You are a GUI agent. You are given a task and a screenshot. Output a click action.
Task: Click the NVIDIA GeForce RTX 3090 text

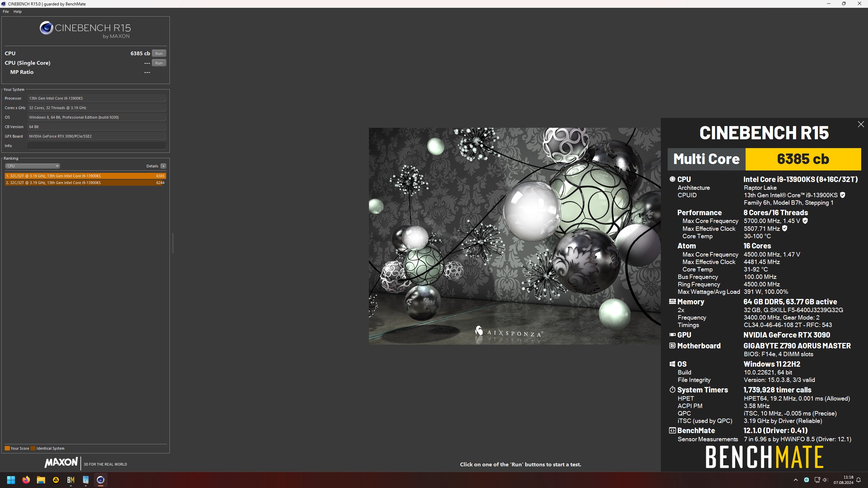pyautogui.click(x=787, y=335)
